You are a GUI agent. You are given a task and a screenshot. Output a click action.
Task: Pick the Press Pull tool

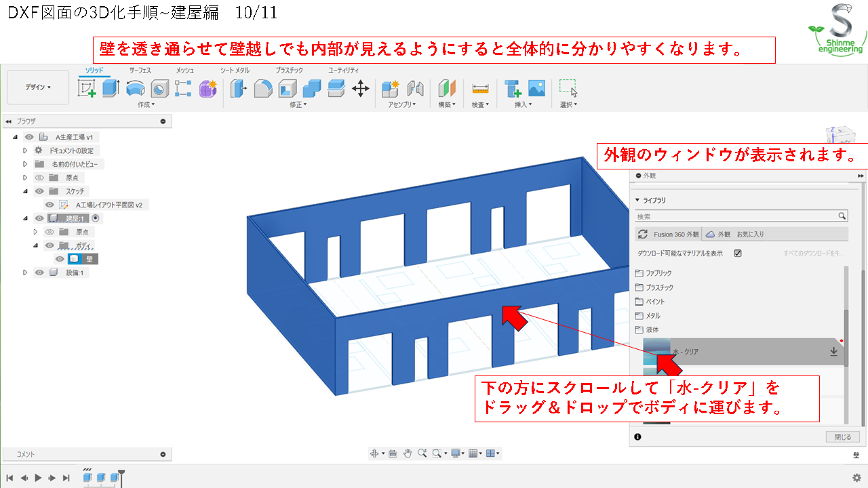(238, 89)
